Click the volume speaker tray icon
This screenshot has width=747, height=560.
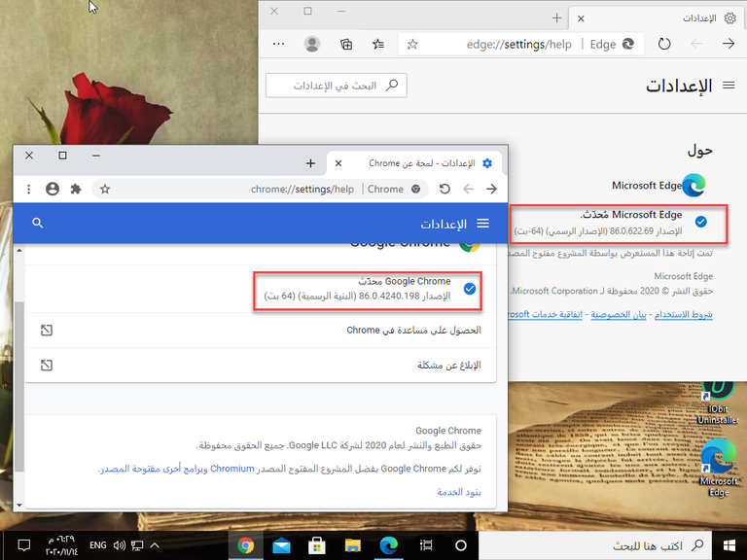point(119,545)
